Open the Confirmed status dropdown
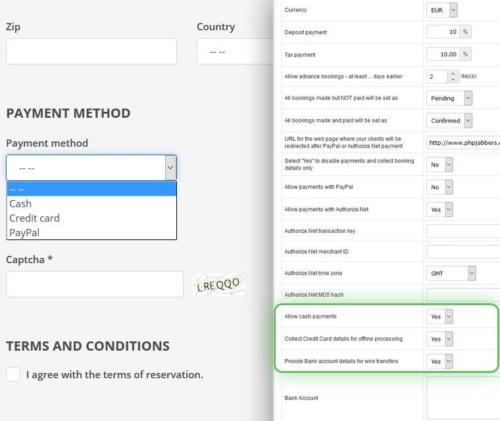Image resolution: width=500 pixels, height=421 pixels. click(x=449, y=121)
